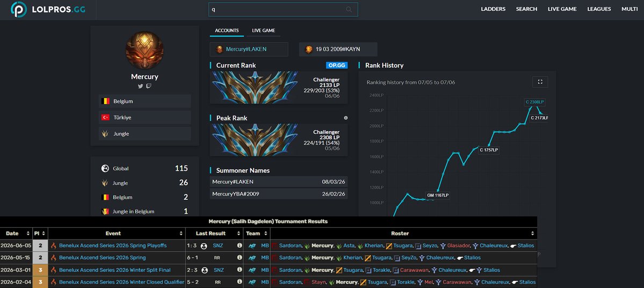Click the MB team logo in the Spring Playoffs row

(x=252, y=246)
